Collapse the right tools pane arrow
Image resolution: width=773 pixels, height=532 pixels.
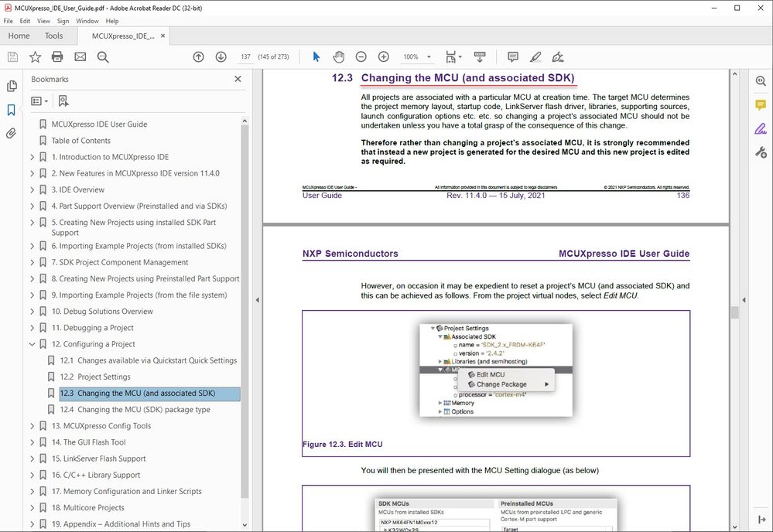(x=761, y=519)
